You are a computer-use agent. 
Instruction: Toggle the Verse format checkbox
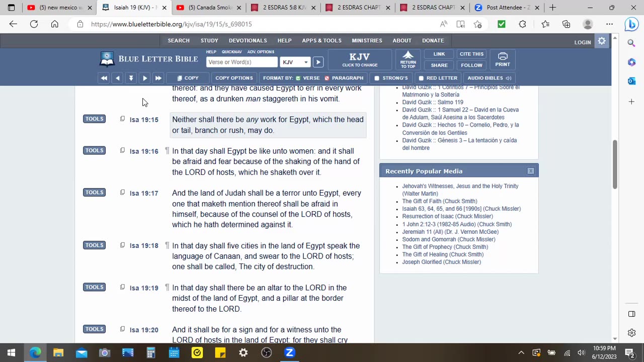pyautogui.click(x=298, y=78)
